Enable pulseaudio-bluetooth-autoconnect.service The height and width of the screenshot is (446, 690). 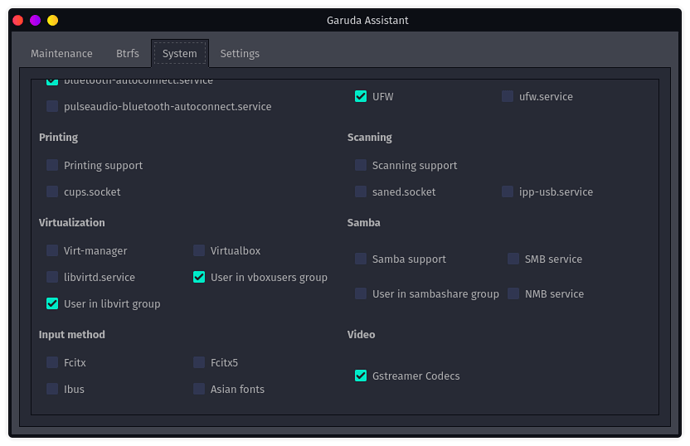52,106
